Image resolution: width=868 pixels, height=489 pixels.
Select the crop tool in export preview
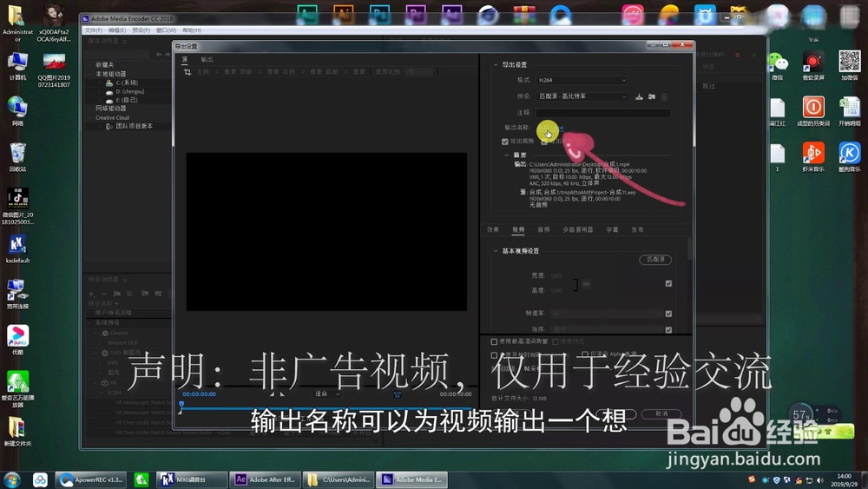[187, 72]
